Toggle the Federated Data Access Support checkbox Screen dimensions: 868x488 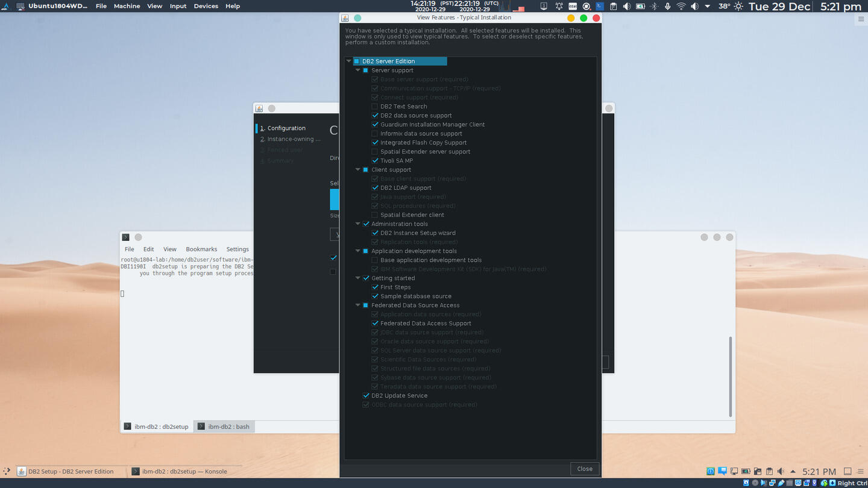[375, 324]
